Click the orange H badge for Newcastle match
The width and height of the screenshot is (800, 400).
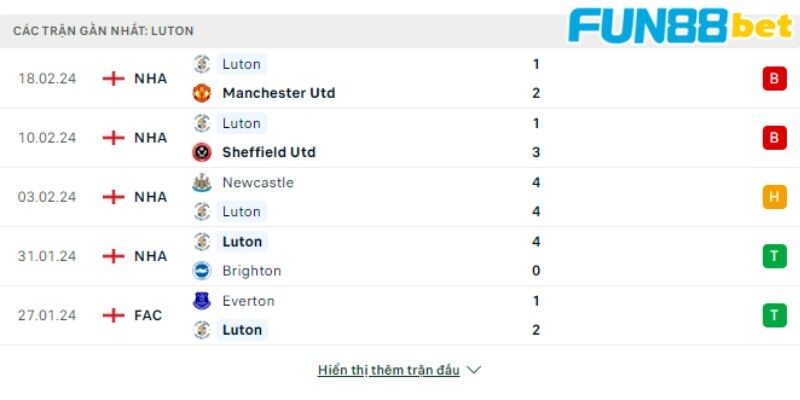coord(774,197)
